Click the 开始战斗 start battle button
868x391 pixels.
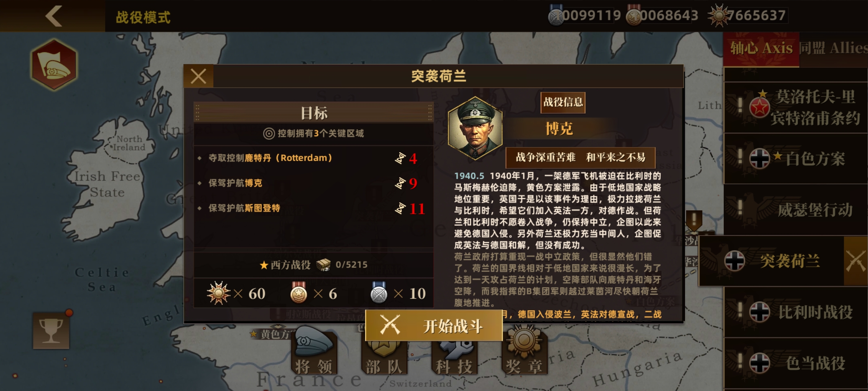click(x=434, y=326)
